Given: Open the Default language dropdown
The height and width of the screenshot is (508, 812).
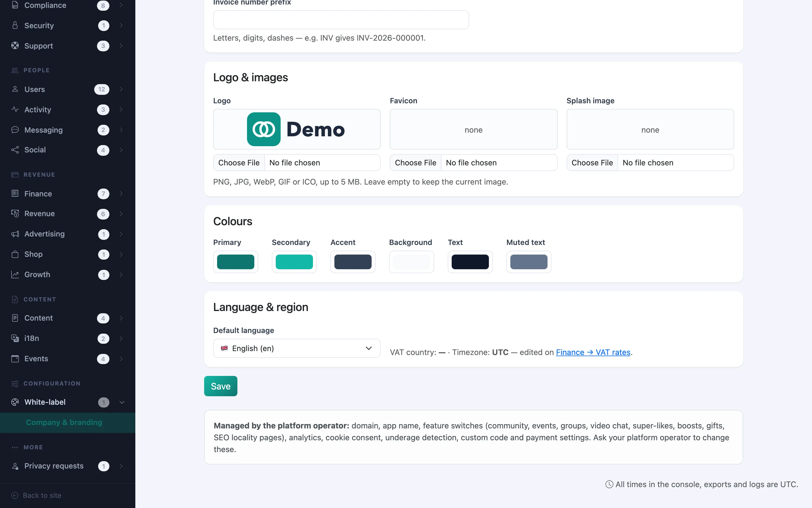Looking at the screenshot, I should 297,348.
